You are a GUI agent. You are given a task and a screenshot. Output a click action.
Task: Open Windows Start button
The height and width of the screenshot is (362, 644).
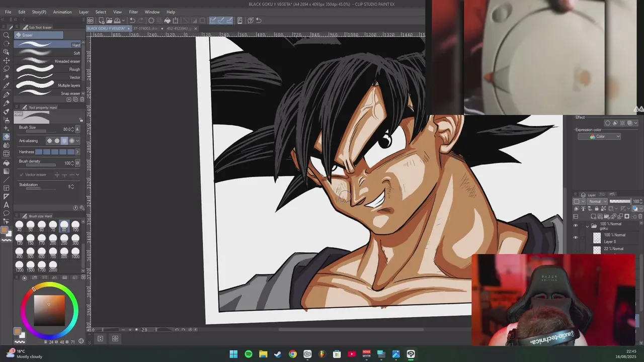point(234,354)
